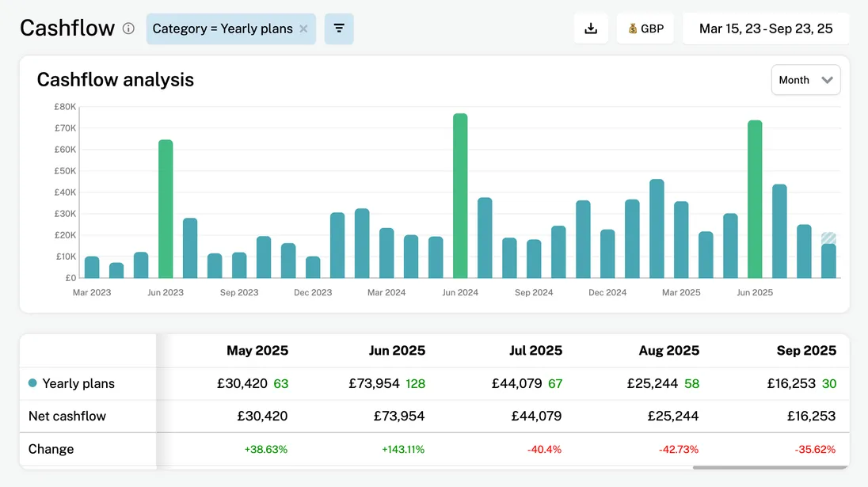The height and width of the screenshot is (487, 868).
Task: Click the chevron on the Month selector
Action: click(828, 80)
